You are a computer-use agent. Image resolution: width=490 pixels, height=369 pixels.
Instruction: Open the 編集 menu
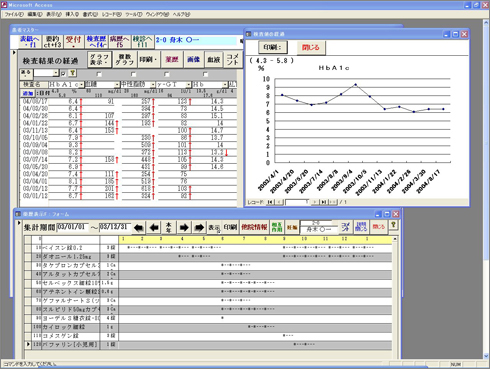click(x=35, y=14)
